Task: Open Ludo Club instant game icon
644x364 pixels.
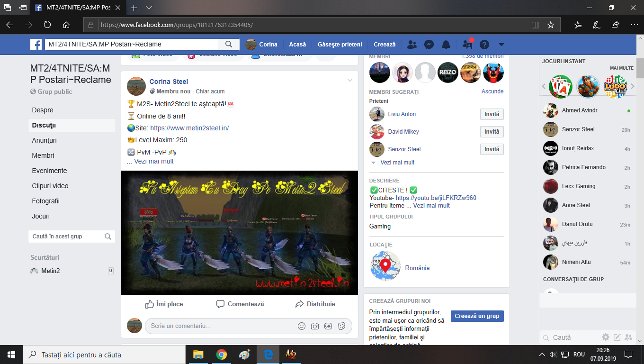Action: [615, 87]
